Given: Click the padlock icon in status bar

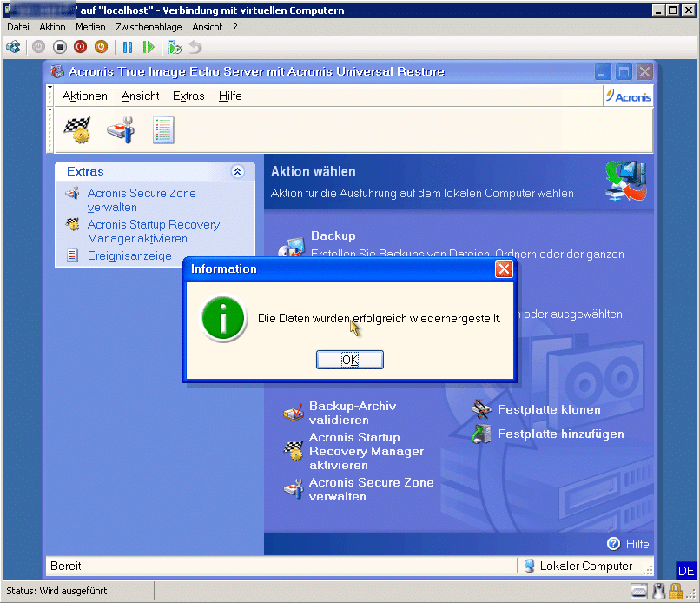Looking at the screenshot, I should pyautogui.click(x=676, y=591).
